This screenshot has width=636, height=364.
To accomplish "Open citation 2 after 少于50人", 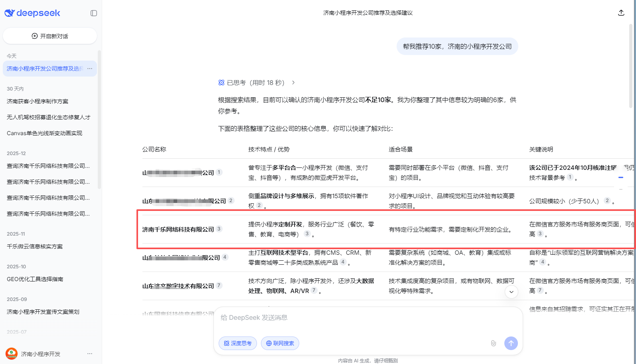I will pyautogui.click(x=607, y=201).
